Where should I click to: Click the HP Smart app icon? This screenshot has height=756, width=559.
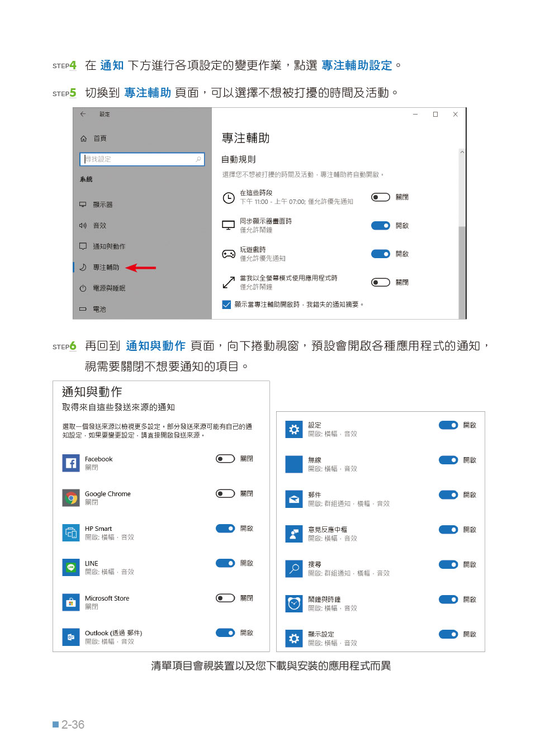click(71, 532)
